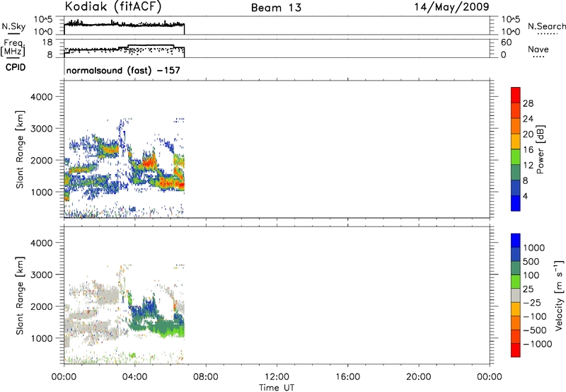The image size is (566, 392).
Task: Click the "28" label on power colorbar
Action: coord(528,103)
